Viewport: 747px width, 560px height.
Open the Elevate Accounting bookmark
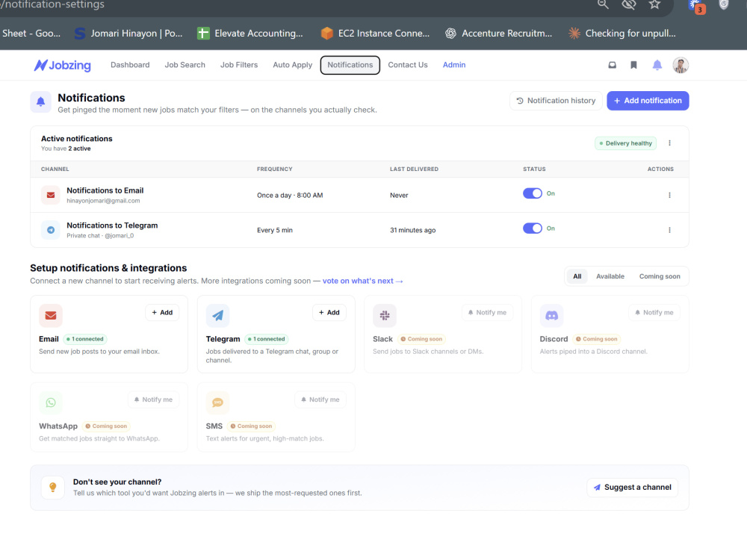pos(250,34)
